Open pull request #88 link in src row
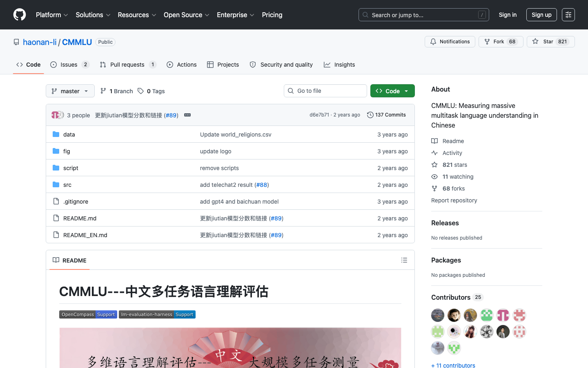This screenshot has height=368, width=588. [262, 185]
